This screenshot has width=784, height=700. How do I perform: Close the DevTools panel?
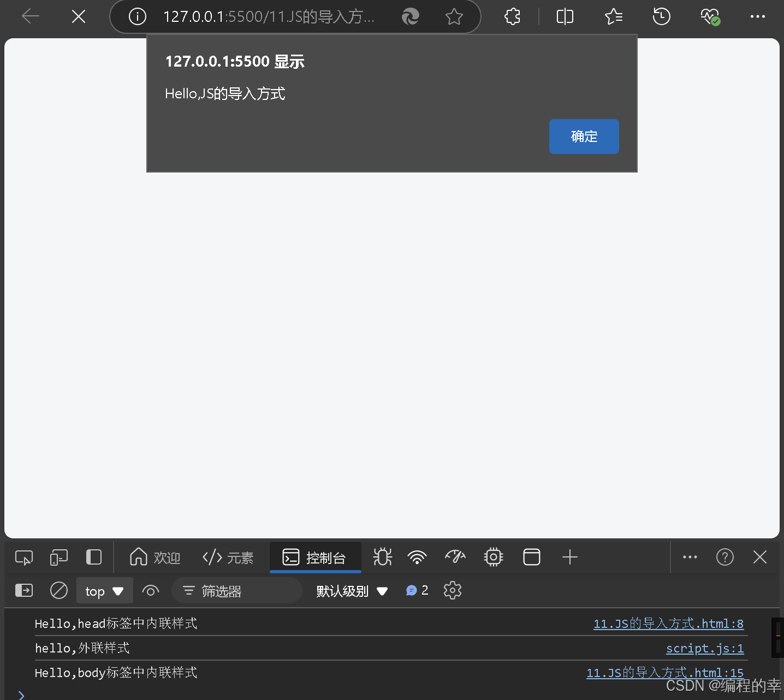pos(760,557)
